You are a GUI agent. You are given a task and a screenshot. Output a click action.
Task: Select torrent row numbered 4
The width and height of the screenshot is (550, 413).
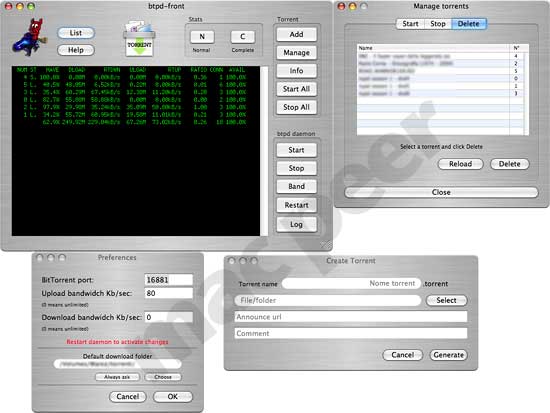pyautogui.click(x=440, y=56)
